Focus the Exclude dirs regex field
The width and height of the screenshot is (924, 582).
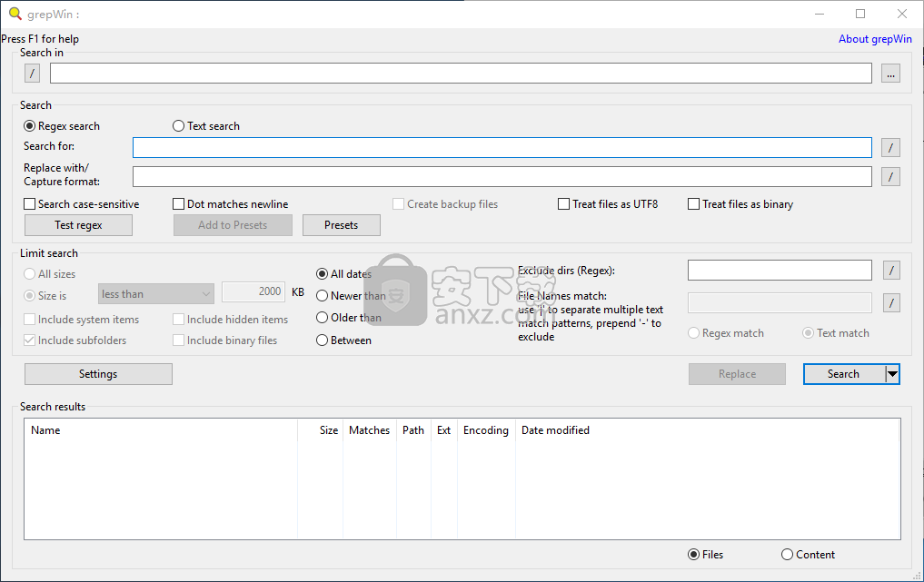[780, 271]
